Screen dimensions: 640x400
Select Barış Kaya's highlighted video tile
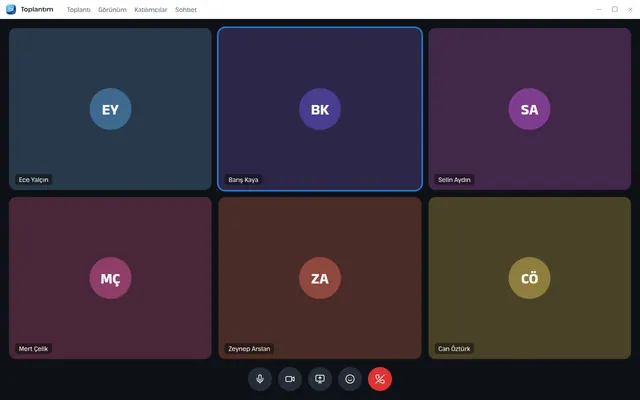click(x=320, y=109)
